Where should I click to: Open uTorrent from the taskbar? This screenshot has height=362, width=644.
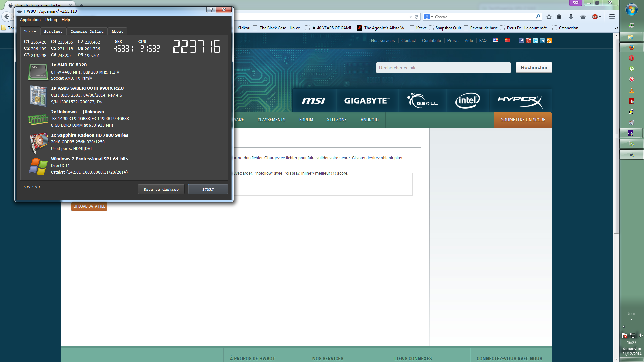(631, 69)
